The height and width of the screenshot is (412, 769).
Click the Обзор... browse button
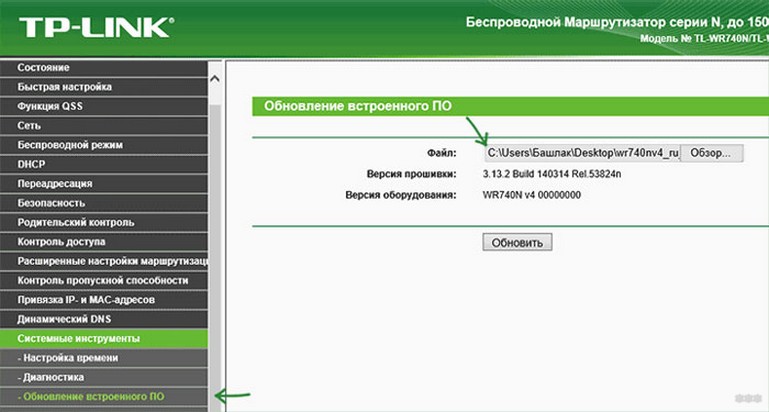click(x=711, y=153)
